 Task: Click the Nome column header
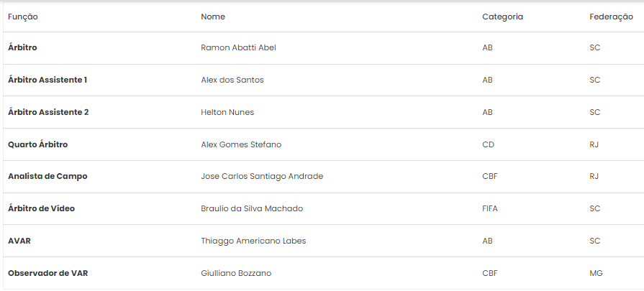[213, 17]
